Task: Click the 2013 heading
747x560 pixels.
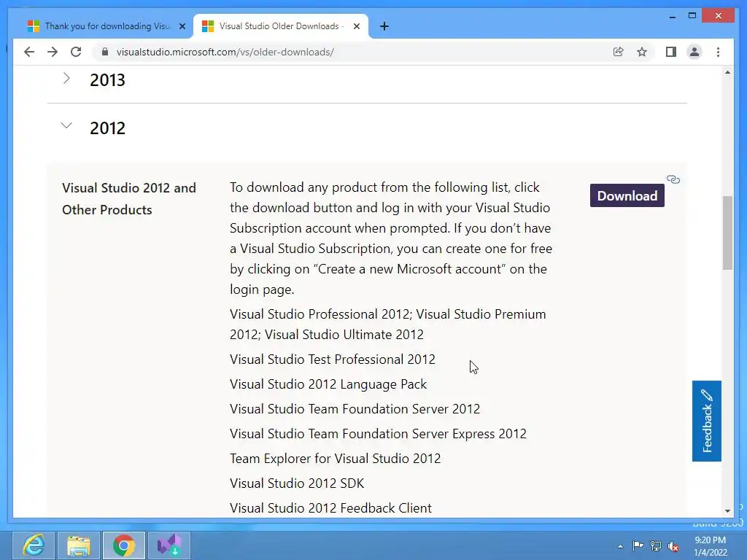Action: (108, 80)
